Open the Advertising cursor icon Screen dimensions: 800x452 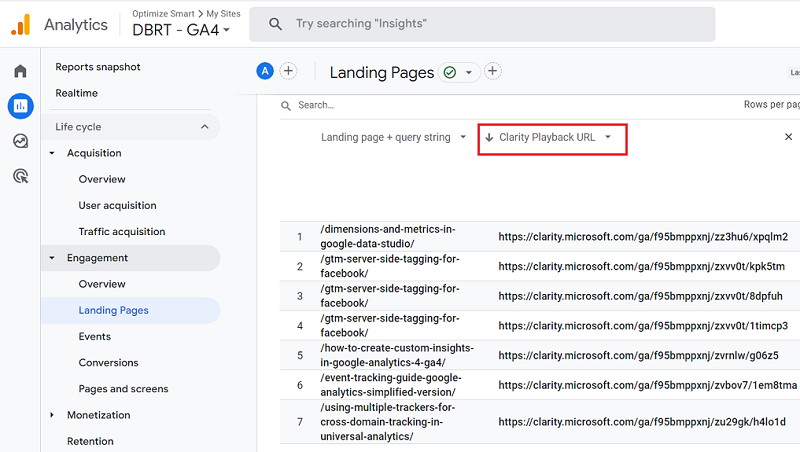[20, 176]
